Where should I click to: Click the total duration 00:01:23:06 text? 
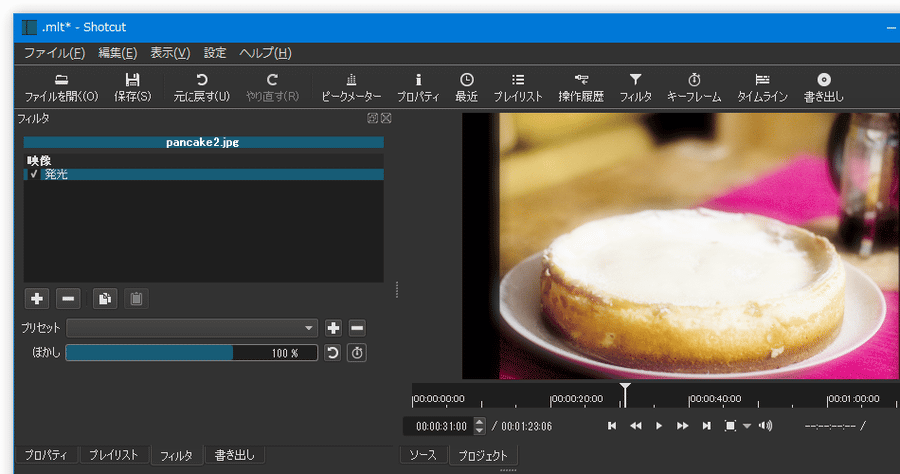click(526, 426)
